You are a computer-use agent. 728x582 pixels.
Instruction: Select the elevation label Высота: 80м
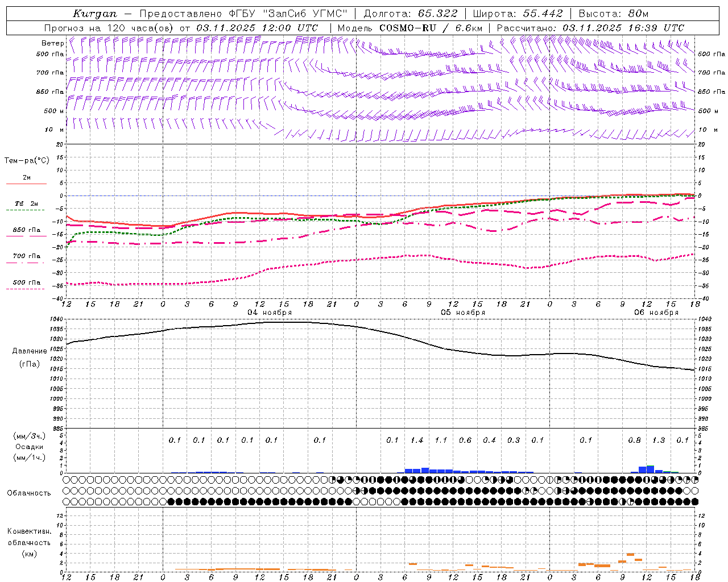point(613,14)
